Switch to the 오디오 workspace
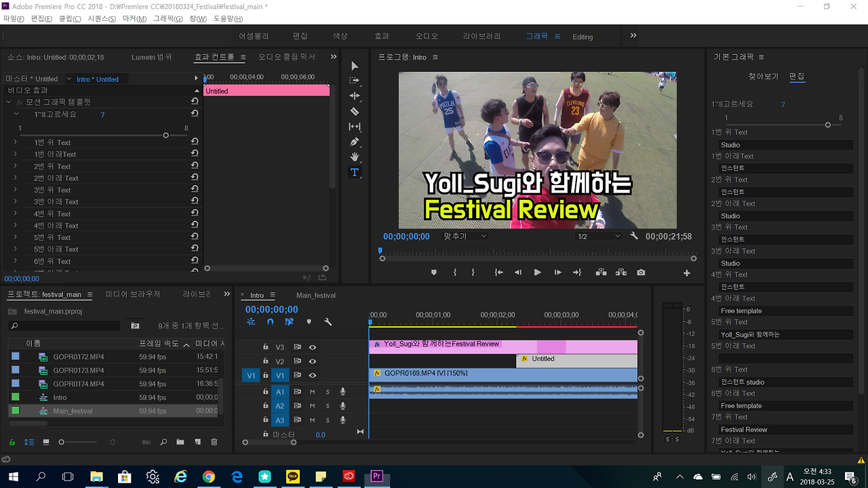 tap(427, 36)
